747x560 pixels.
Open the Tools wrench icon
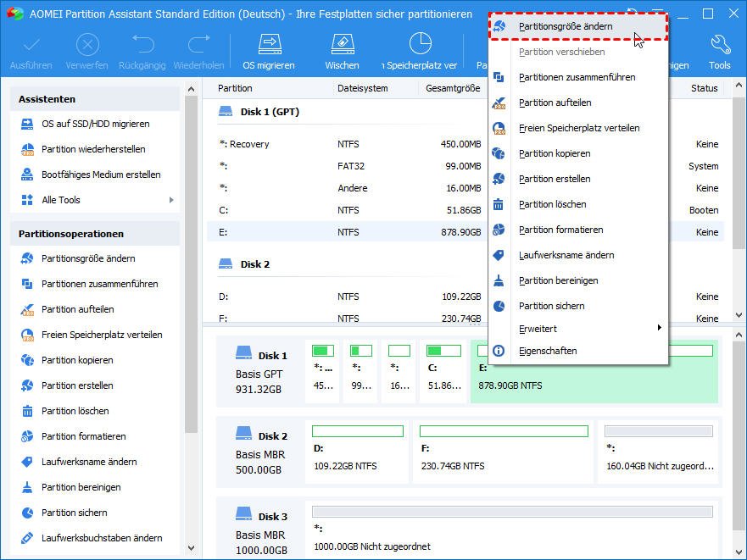(x=721, y=45)
